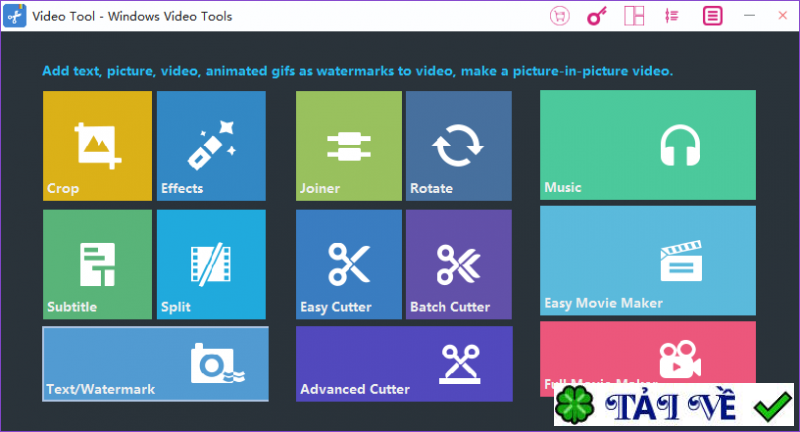Close the Video Tool window
Image resolution: width=800 pixels, height=432 pixels.
click(x=782, y=16)
